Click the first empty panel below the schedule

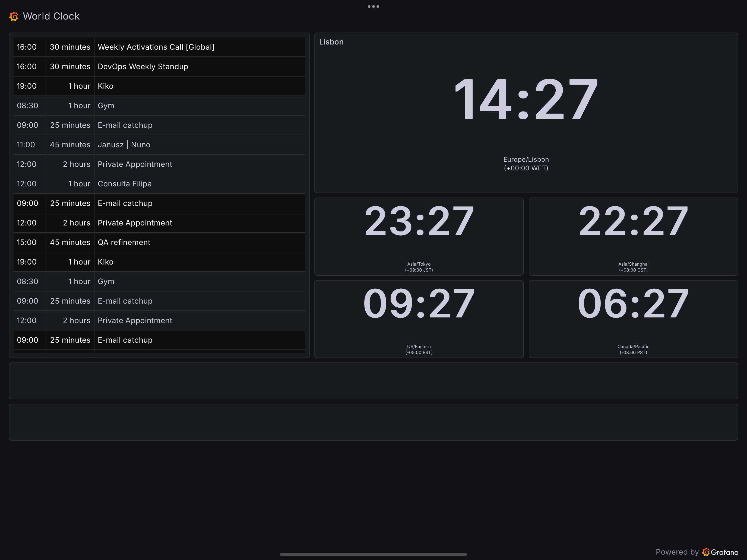(x=373, y=381)
